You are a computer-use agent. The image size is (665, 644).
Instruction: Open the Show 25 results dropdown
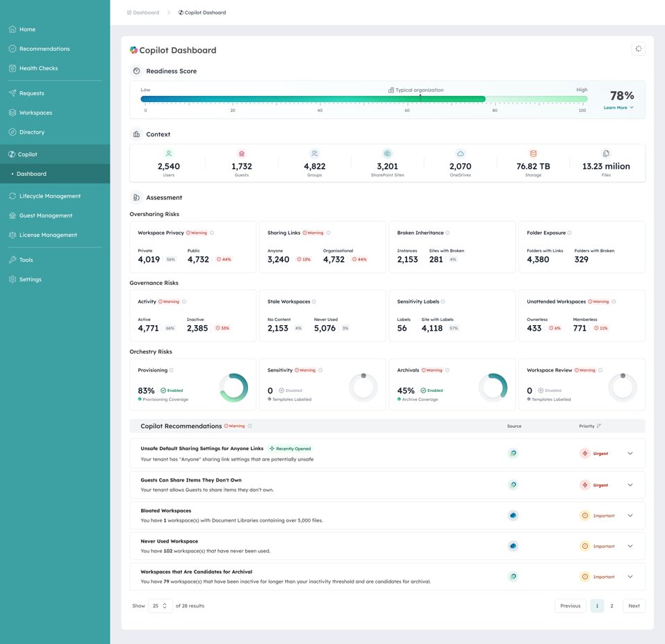tap(161, 606)
